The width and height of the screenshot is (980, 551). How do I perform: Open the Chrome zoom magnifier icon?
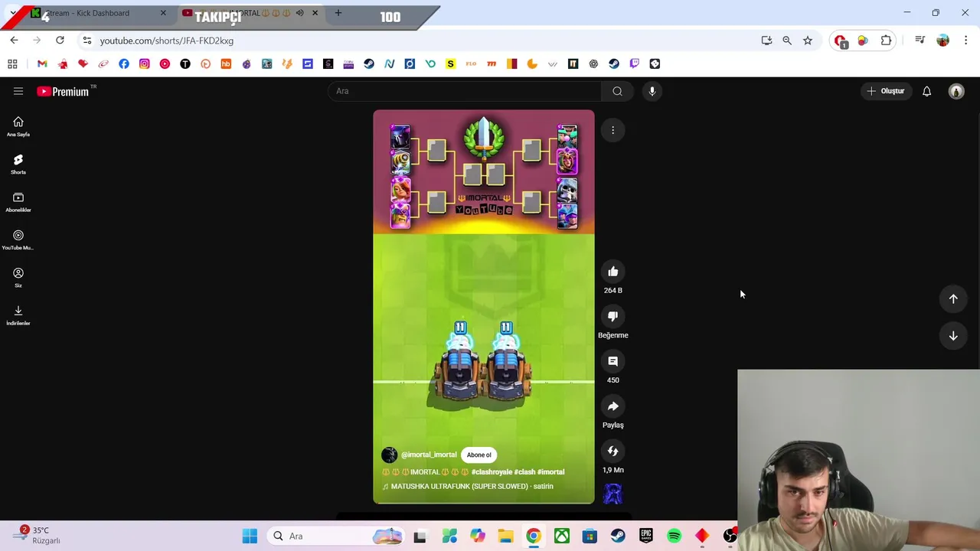[x=787, y=41]
